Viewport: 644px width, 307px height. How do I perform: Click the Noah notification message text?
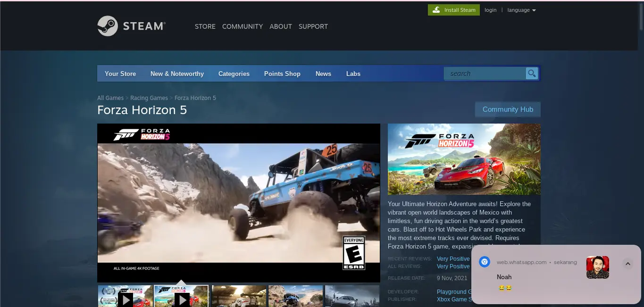pos(505,288)
